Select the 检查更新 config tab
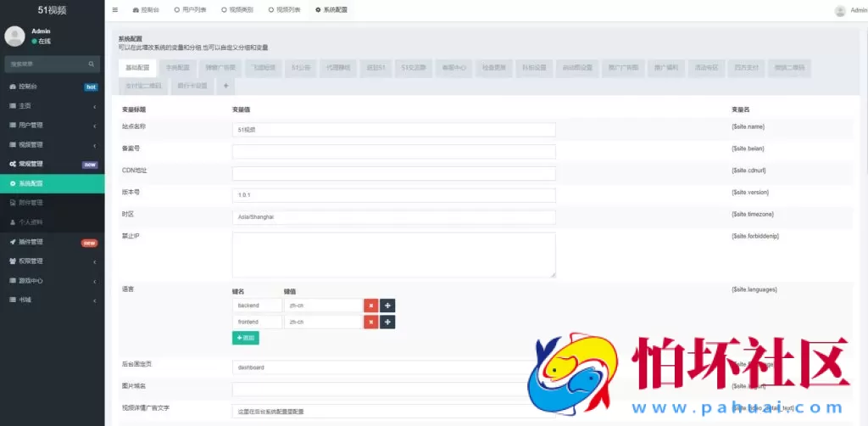Viewport: 868px width, 426px height. tap(494, 68)
